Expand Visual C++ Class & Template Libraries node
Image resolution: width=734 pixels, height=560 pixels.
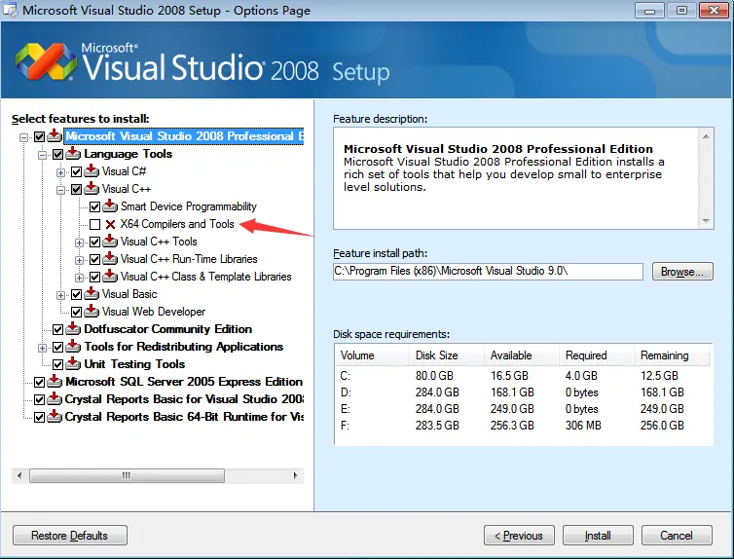[x=79, y=278]
